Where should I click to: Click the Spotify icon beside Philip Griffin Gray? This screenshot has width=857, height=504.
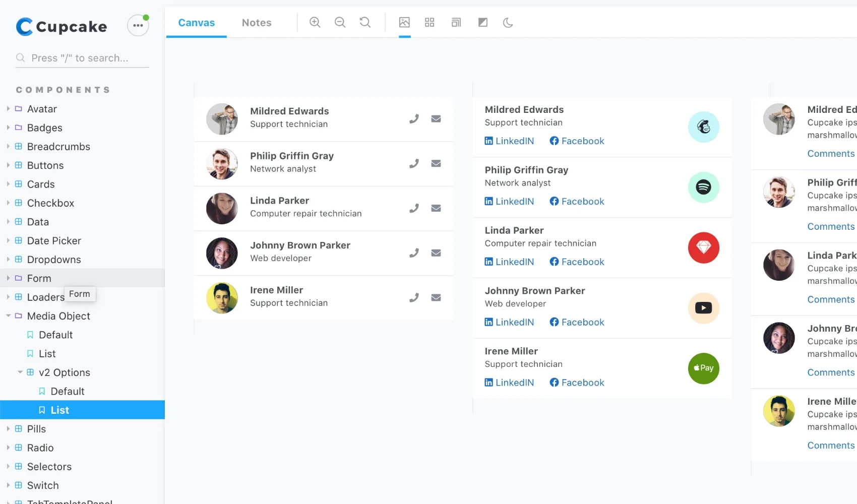[703, 187]
